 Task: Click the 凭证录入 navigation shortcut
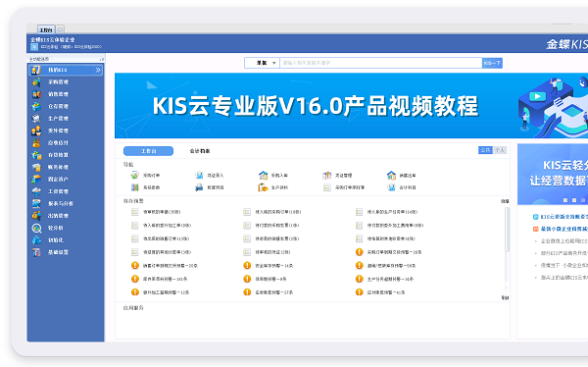coord(210,175)
